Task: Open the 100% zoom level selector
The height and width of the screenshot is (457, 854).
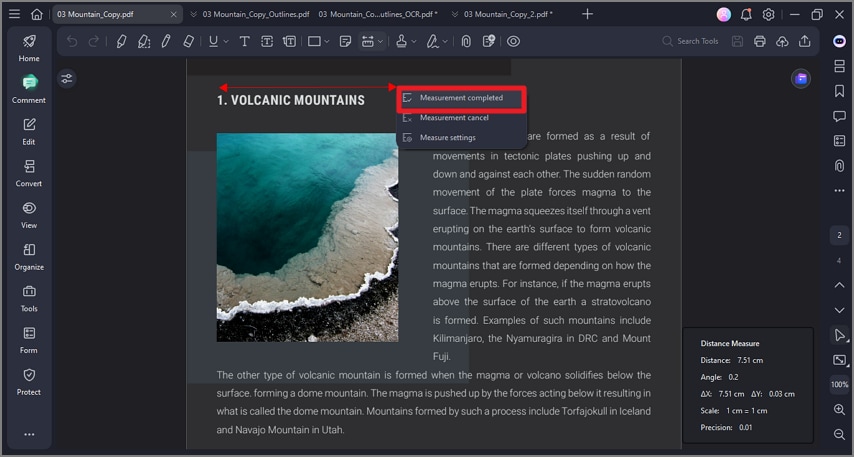Action: pyautogui.click(x=839, y=385)
